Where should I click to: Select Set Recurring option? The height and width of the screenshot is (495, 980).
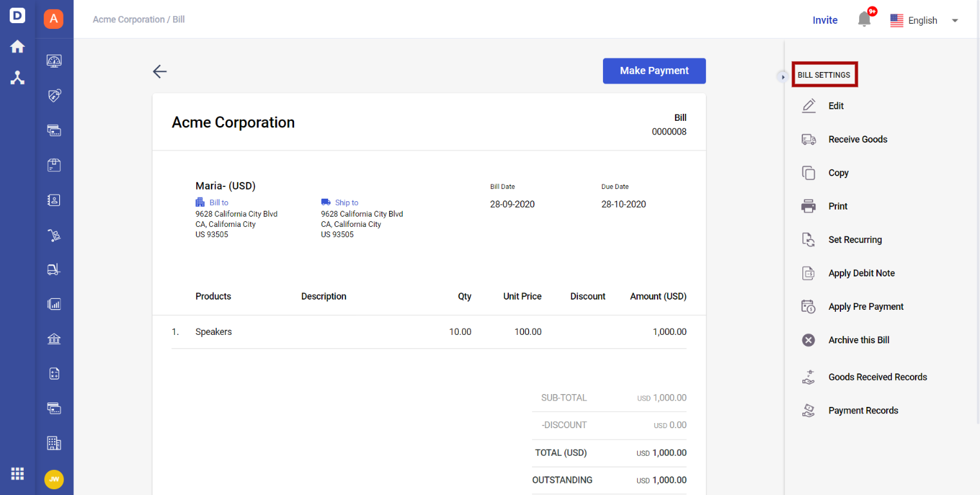click(855, 240)
